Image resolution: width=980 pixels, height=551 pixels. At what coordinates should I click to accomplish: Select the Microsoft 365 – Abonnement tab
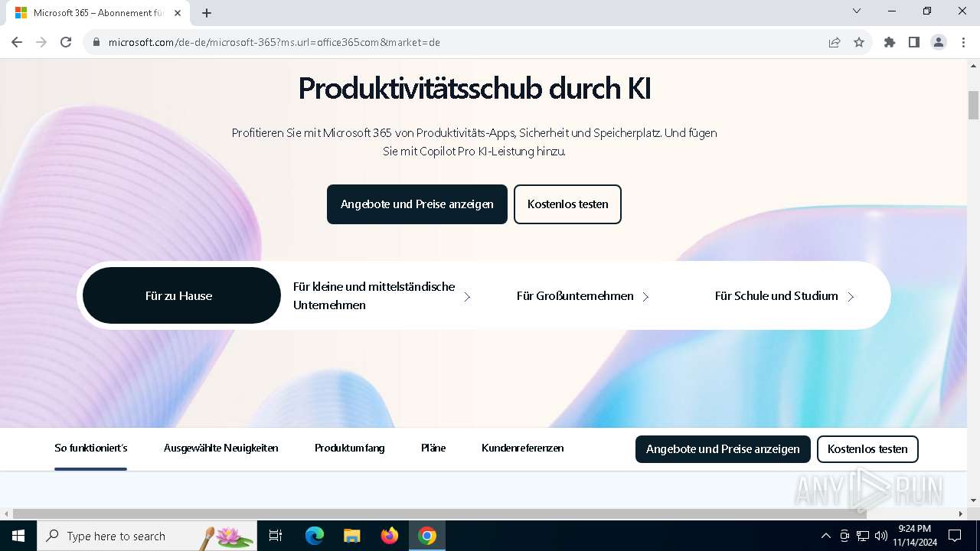coord(99,13)
